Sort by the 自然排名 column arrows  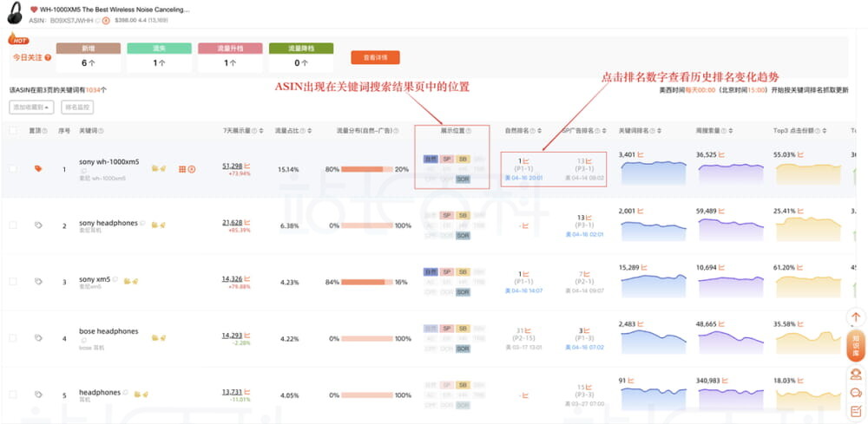(x=540, y=131)
